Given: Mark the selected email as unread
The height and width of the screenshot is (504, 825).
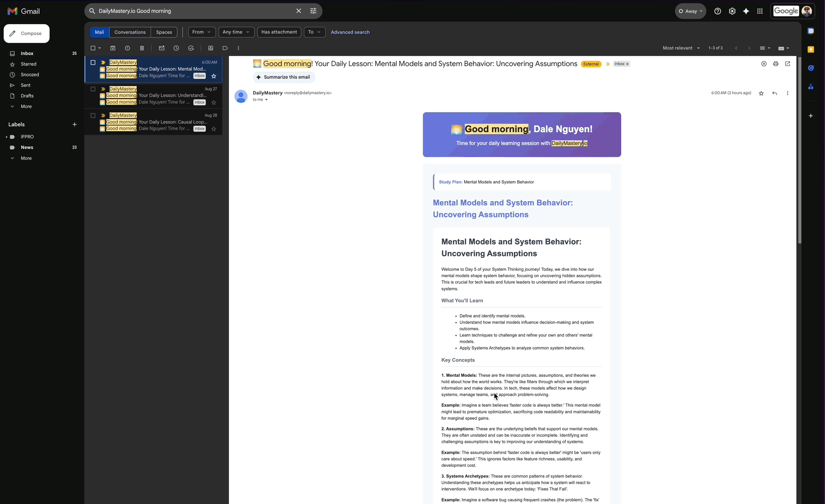Looking at the screenshot, I should (x=162, y=48).
